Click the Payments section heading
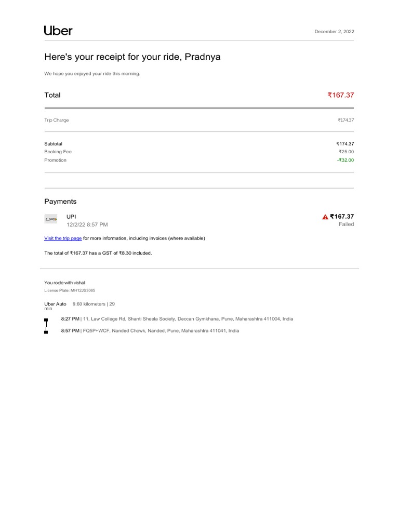The width and height of the screenshot is (399, 532). (x=60, y=202)
